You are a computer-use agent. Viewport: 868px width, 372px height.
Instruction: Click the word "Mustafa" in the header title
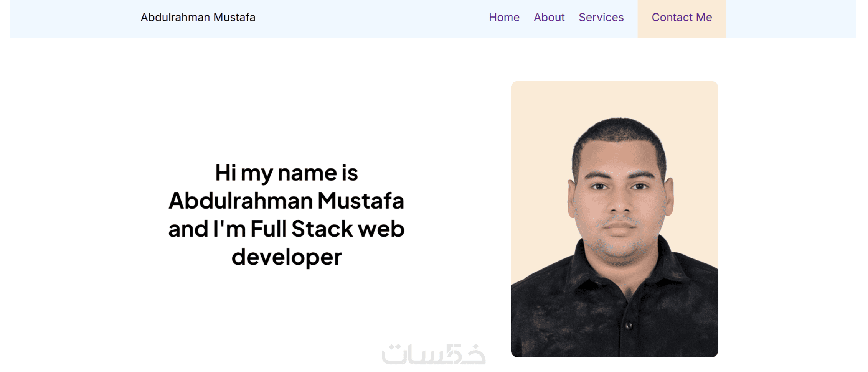(x=234, y=17)
